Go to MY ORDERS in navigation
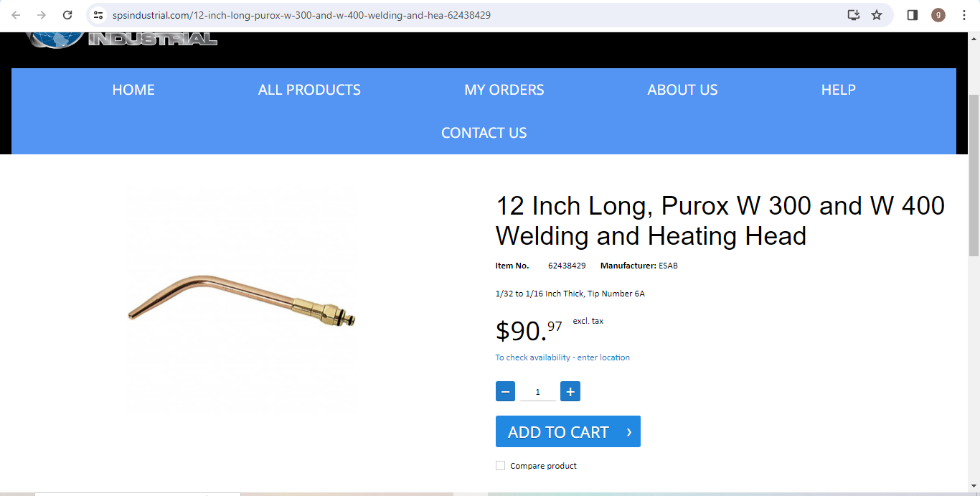The width and height of the screenshot is (980, 496). [504, 90]
